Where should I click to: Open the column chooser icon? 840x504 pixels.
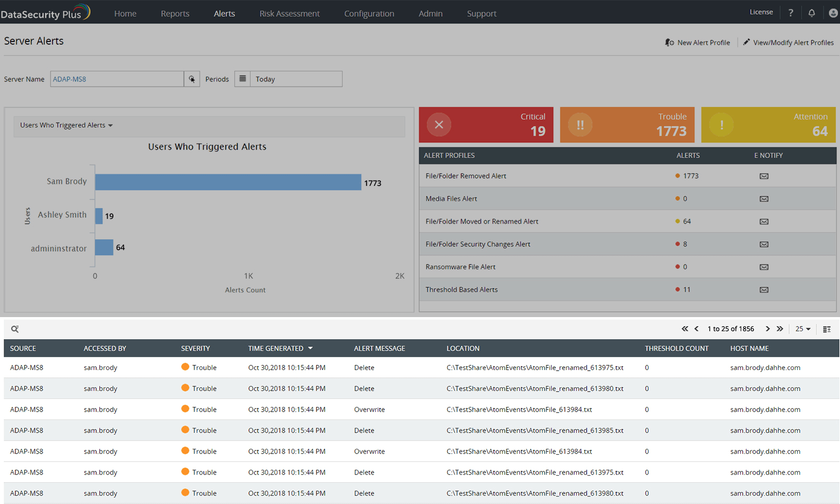tap(826, 329)
